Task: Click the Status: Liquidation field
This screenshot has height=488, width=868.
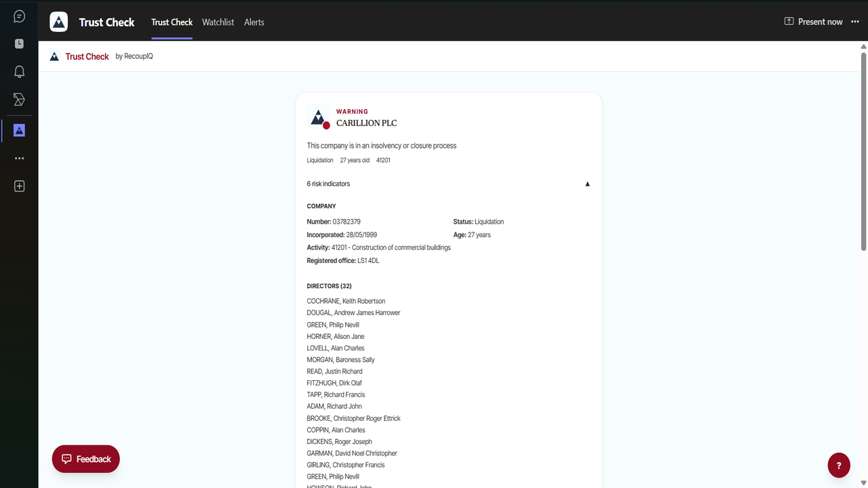Action: 479,222
